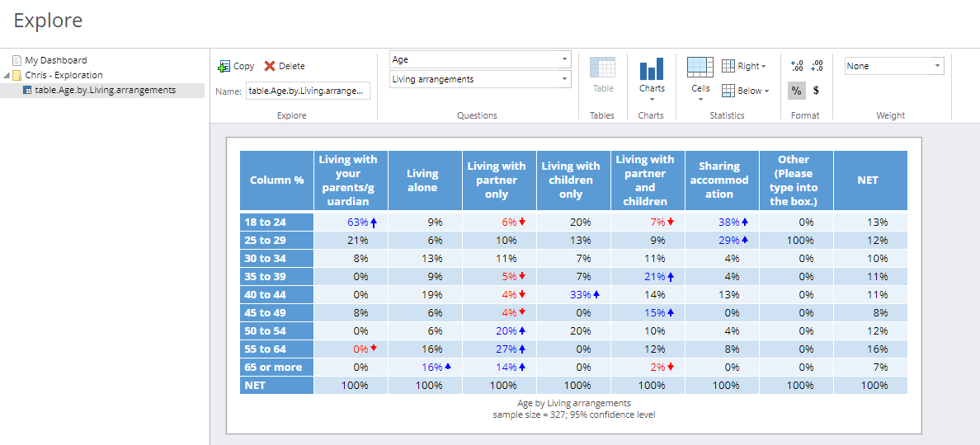Screen dimensions: 980x445
Task: Click the Table icon in Tables group
Action: point(603,68)
